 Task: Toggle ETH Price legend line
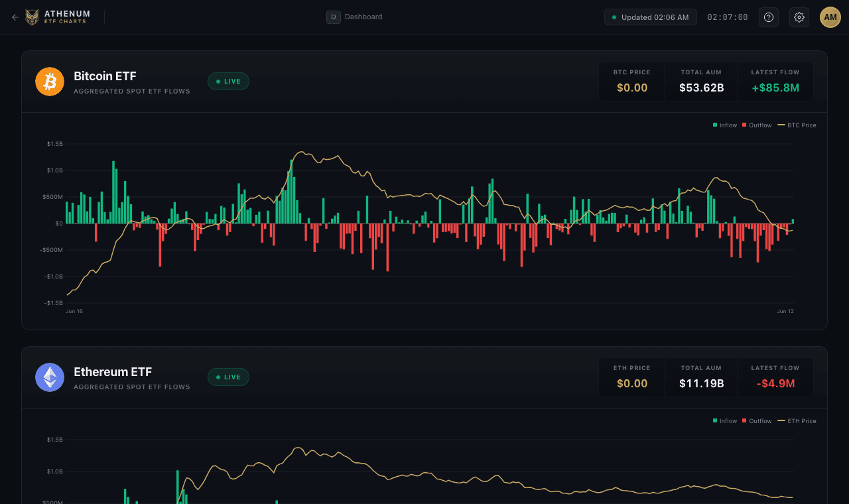pos(797,421)
